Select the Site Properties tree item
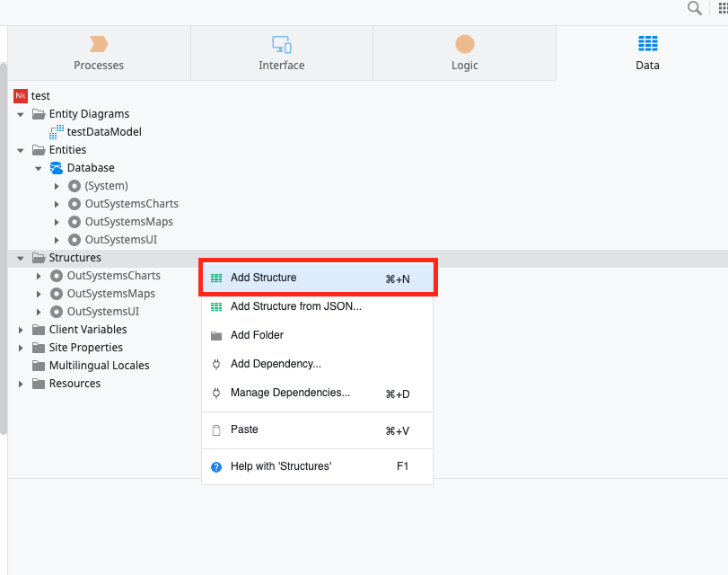Viewport: 728px width, 575px height. coord(86,348)
